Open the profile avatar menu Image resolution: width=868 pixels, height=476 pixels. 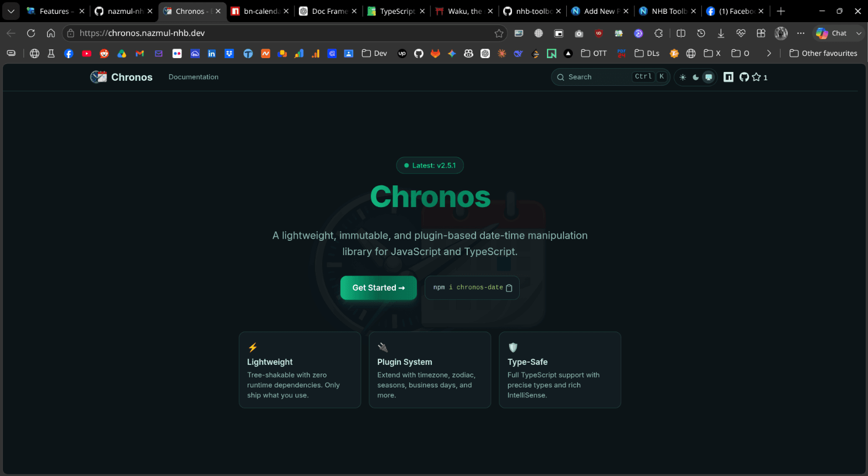click(x=781, y=33)
